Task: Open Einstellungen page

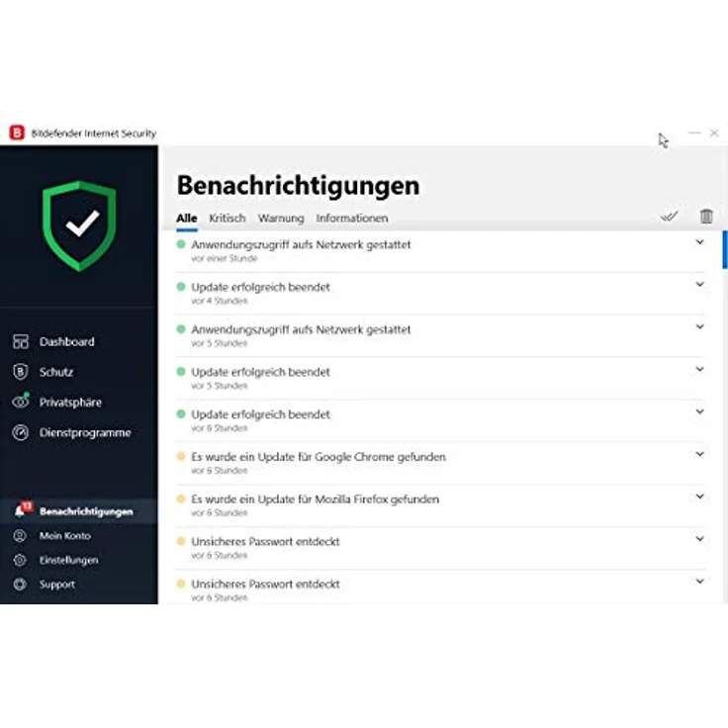Action: click(x=68, y=560)
